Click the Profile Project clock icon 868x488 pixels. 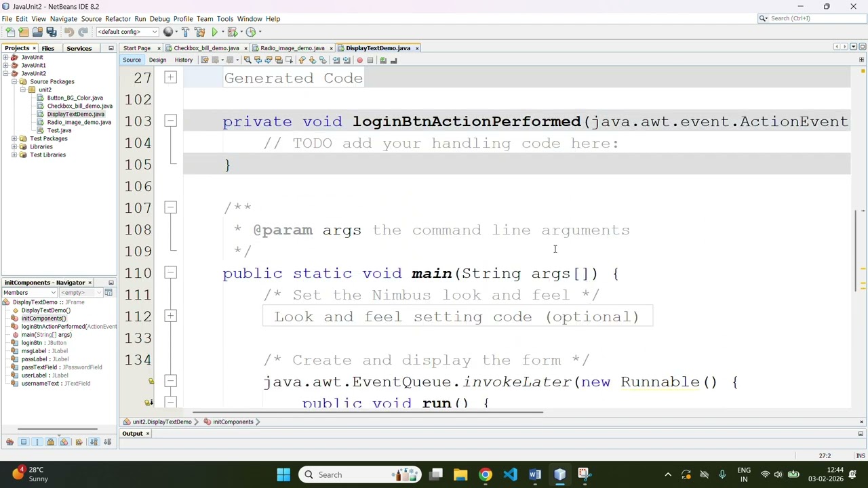pos(251,32)
